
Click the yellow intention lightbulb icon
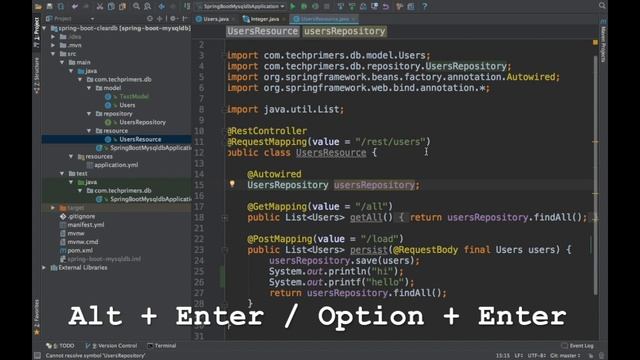point(232,184)
